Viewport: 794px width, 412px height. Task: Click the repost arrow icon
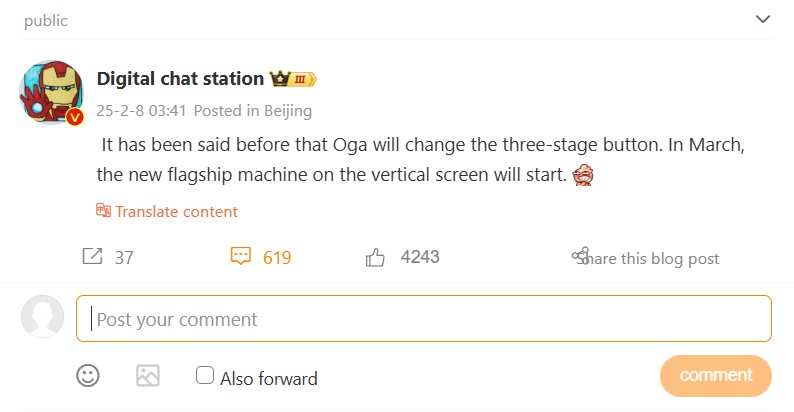pyautogui.click(x=92, y=257)
